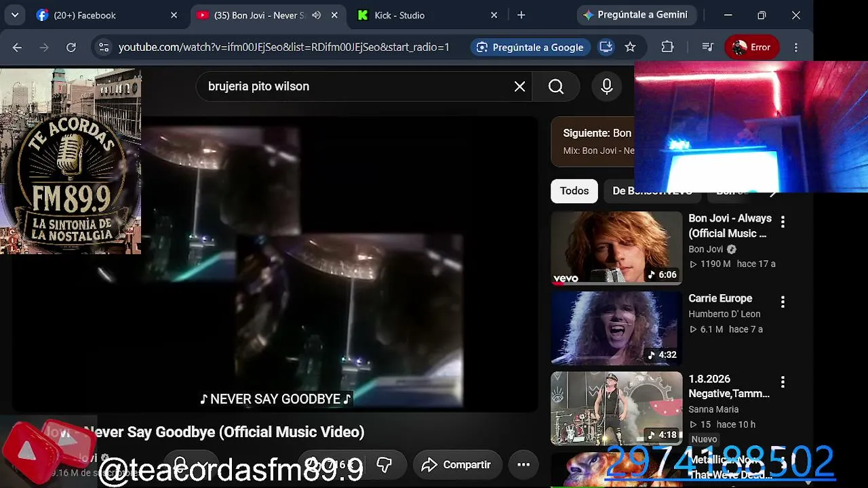This screenshot has width=868, height=488.
Task: Bookmark this page with the star icon
Action: 630,47
